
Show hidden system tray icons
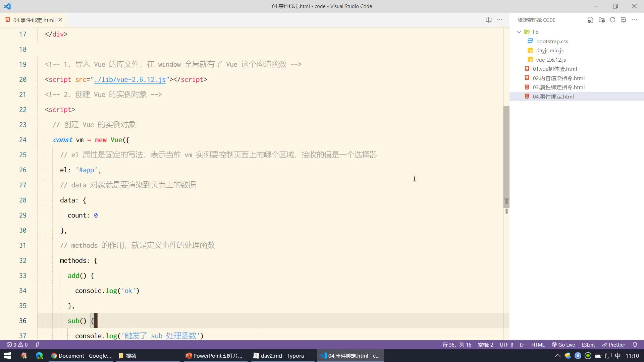pyautogui.click(x=557, y=356)
